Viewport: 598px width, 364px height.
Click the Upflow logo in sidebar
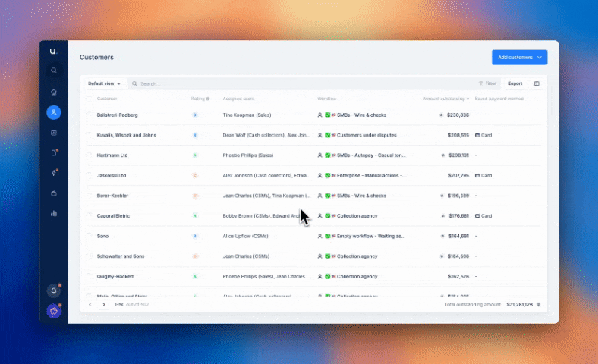coord(53,52)
